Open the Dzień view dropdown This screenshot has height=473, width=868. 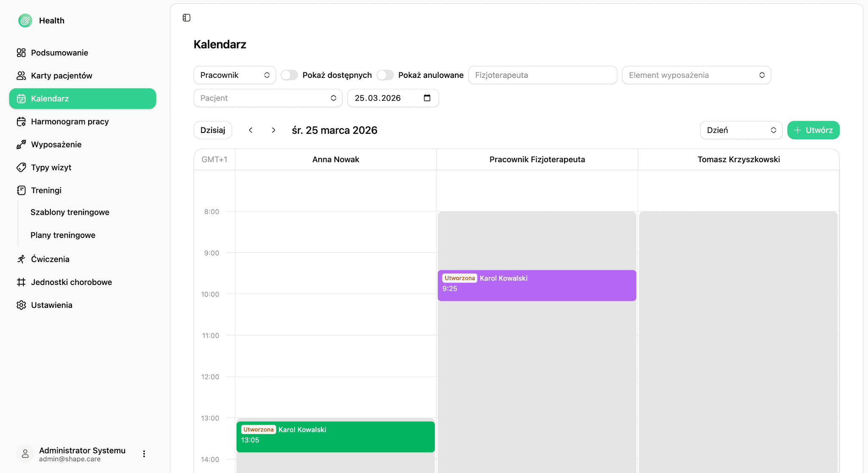741,130
